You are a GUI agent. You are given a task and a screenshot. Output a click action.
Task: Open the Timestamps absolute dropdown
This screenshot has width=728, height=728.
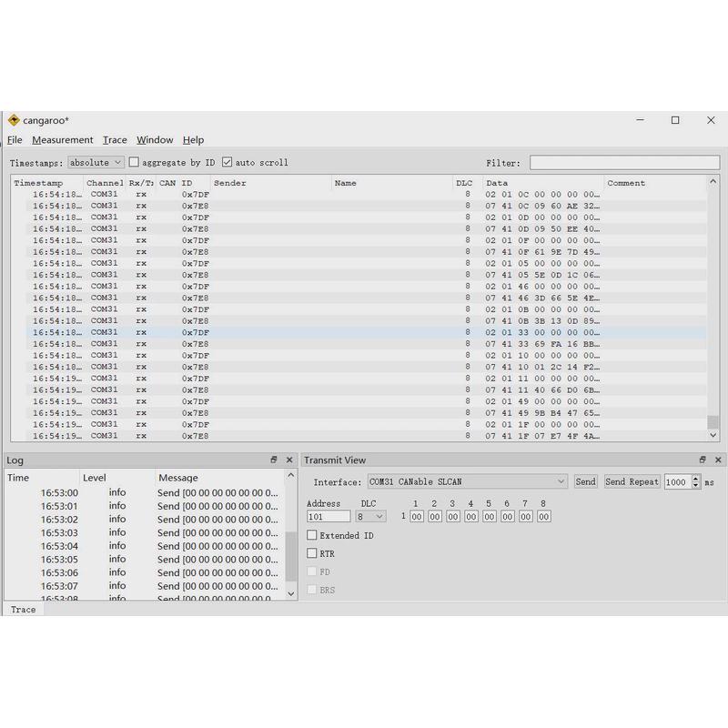point(96,163)
